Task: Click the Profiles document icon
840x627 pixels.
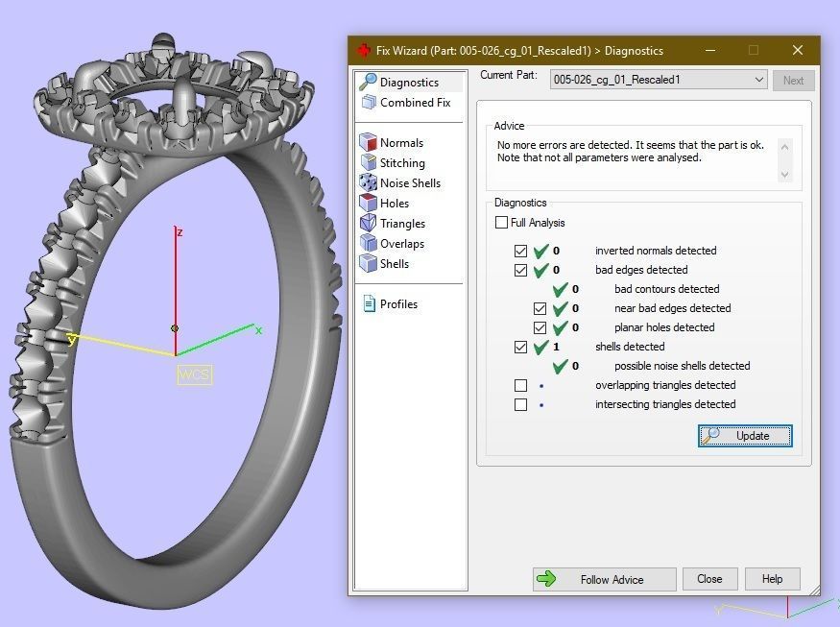Action: point(369,303)
